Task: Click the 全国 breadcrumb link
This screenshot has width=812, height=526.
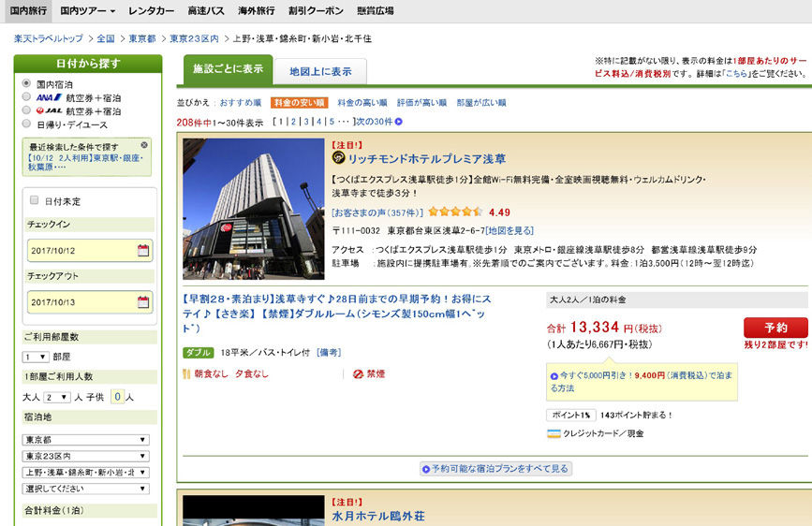Action: click(x=106, y=38)
